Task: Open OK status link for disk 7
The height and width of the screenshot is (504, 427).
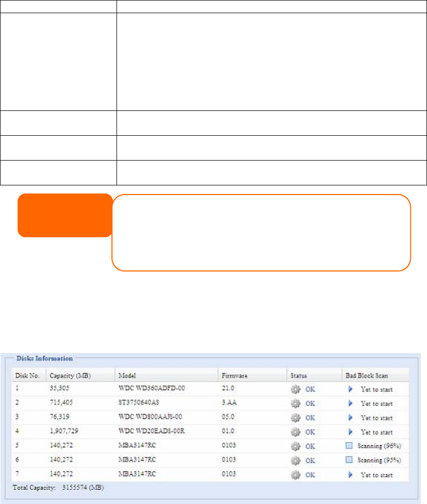Action: pyautogui.click(x=310, y=475)
